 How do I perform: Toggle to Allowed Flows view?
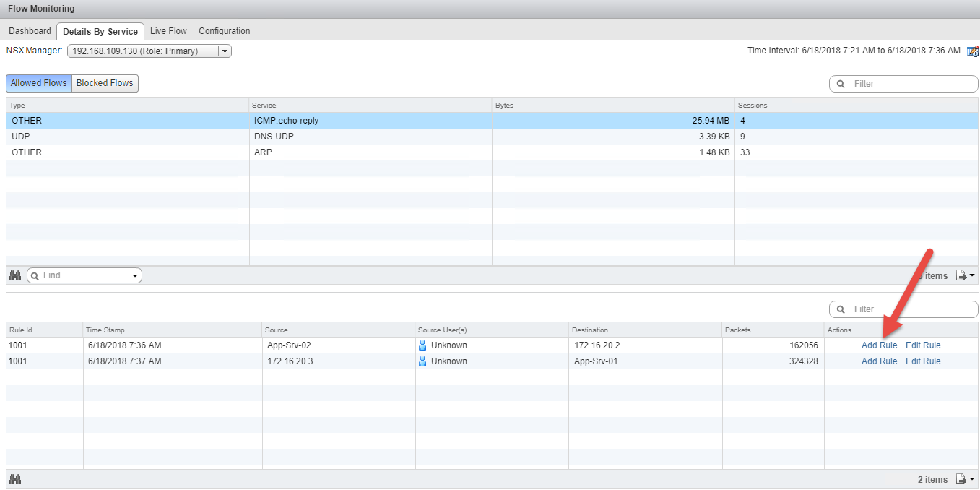39,83
